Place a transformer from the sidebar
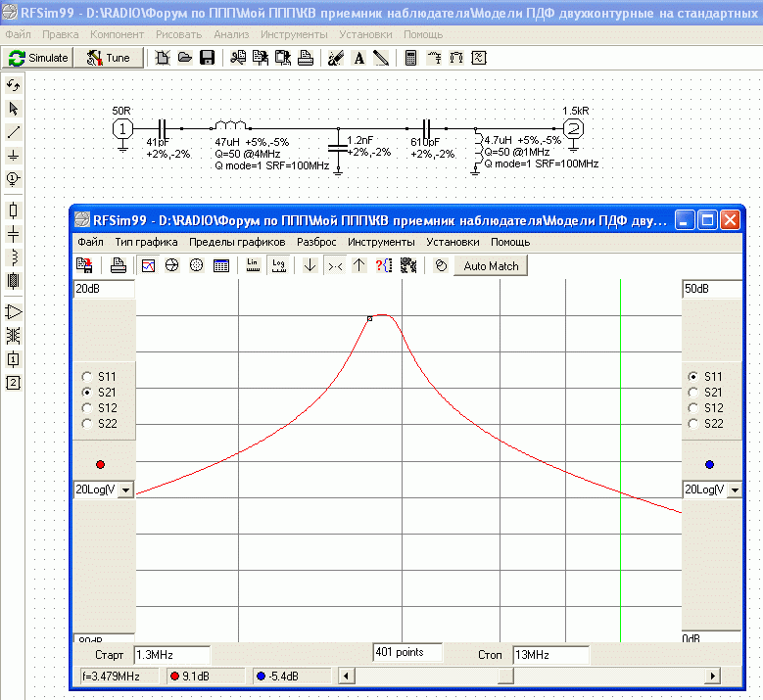 click(x=13, y=335)
